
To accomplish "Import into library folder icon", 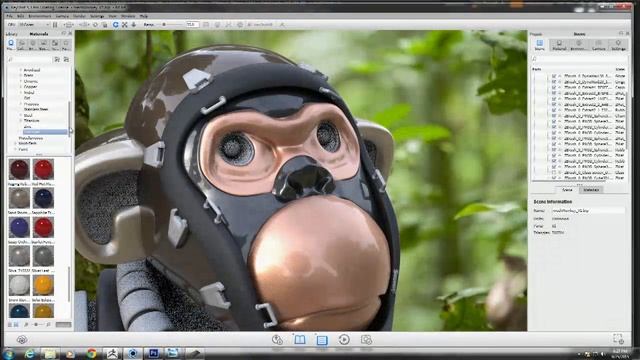I will (66, 60).
